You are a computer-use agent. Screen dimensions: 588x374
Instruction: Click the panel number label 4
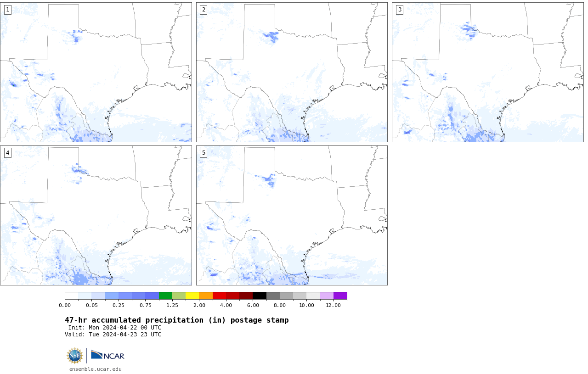click(7, 153)
